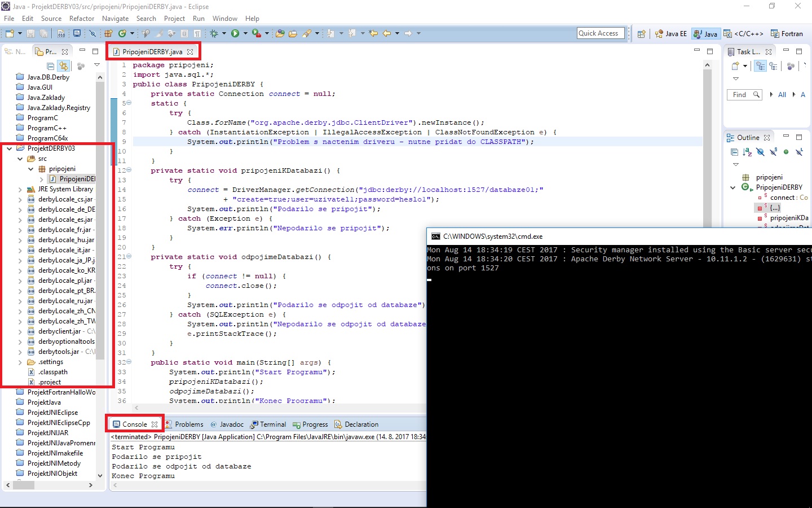Viewport: 812px width, 508px height.
Task: Click the Quick Access search field
Action: pos(601,33)
